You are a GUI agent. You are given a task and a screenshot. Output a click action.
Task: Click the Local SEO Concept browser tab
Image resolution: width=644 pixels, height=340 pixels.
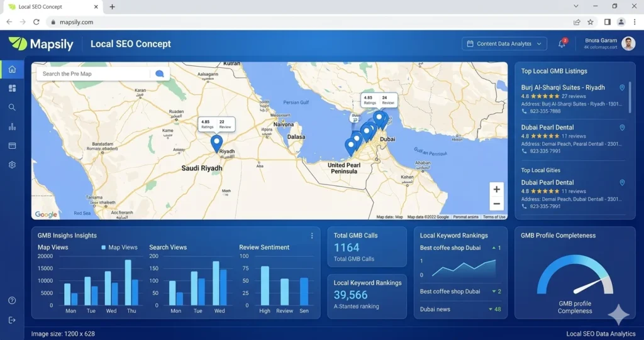click(x=52, y=7)
